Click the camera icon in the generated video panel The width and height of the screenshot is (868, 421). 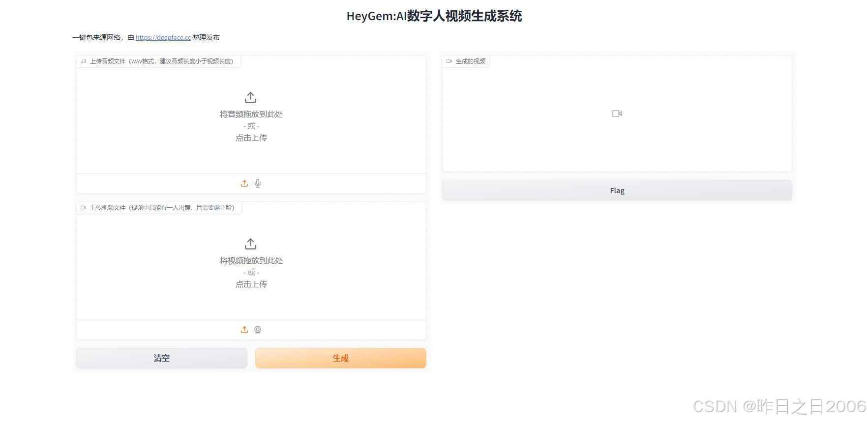[617, 113]
